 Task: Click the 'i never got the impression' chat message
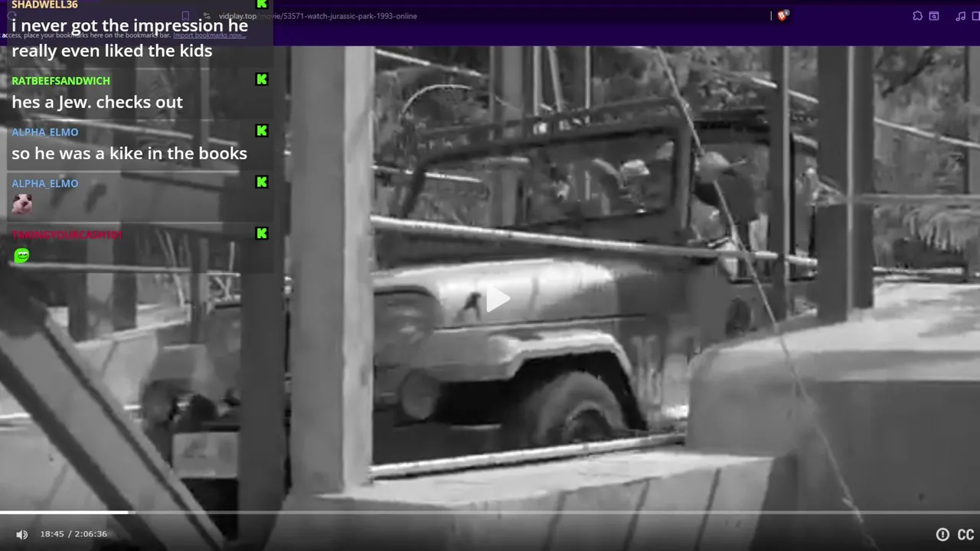tap(129, 38)
